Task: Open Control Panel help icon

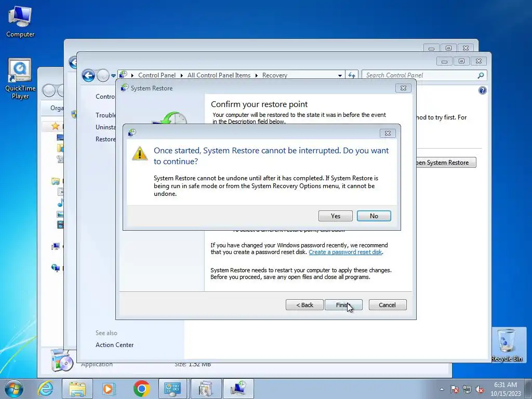Action: (x=482, y=90)
